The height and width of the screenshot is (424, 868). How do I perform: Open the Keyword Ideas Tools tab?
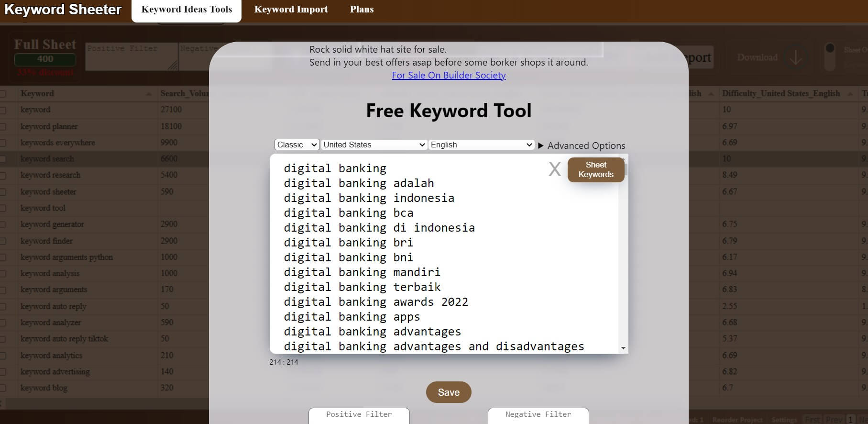(x=187, y=10)
